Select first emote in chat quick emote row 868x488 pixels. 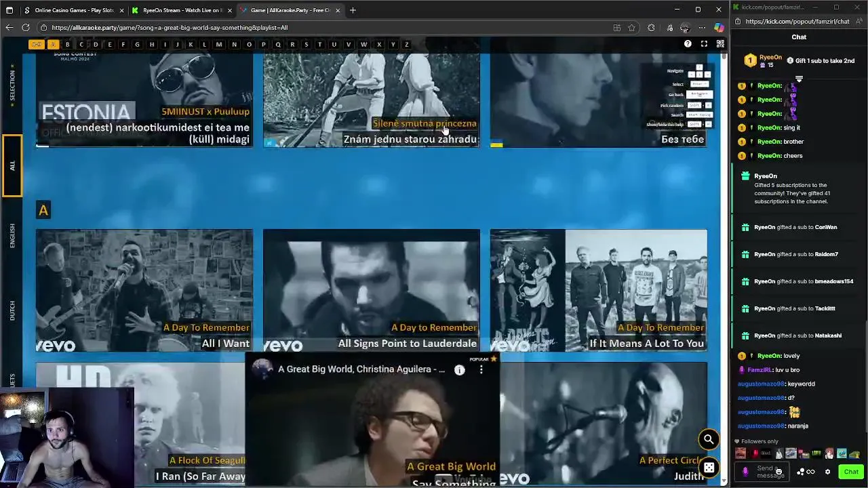[x=741, y=453]
